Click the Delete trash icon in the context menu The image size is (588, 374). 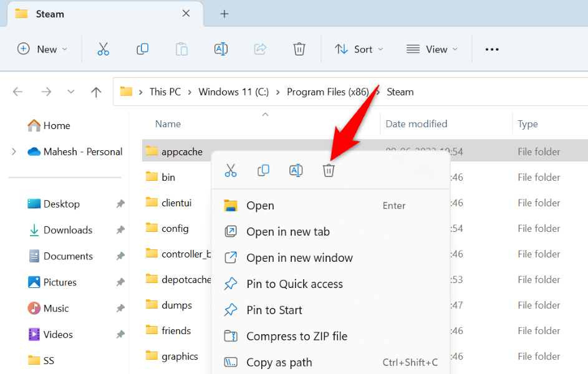329,170
